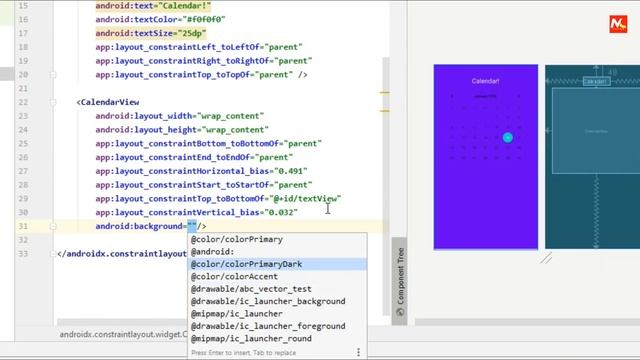The image size is (640, 360).
Task: Click the android:text="Calendar!" attribute line
Action: coord(153,6)
